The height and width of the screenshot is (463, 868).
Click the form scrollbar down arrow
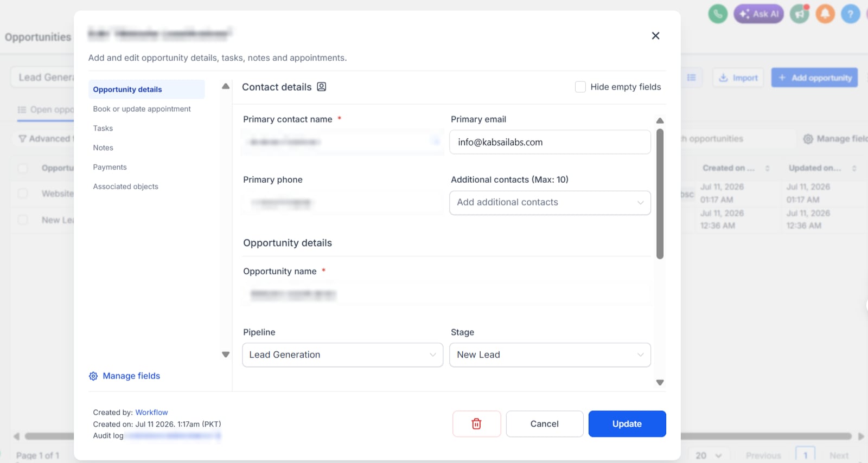660,382
